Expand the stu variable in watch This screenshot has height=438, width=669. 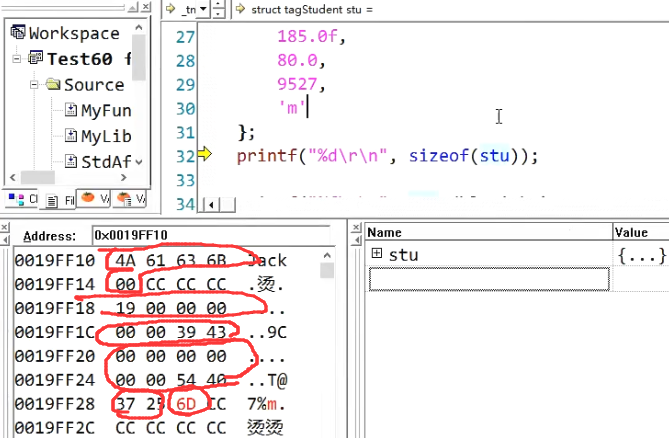point(377,255)
